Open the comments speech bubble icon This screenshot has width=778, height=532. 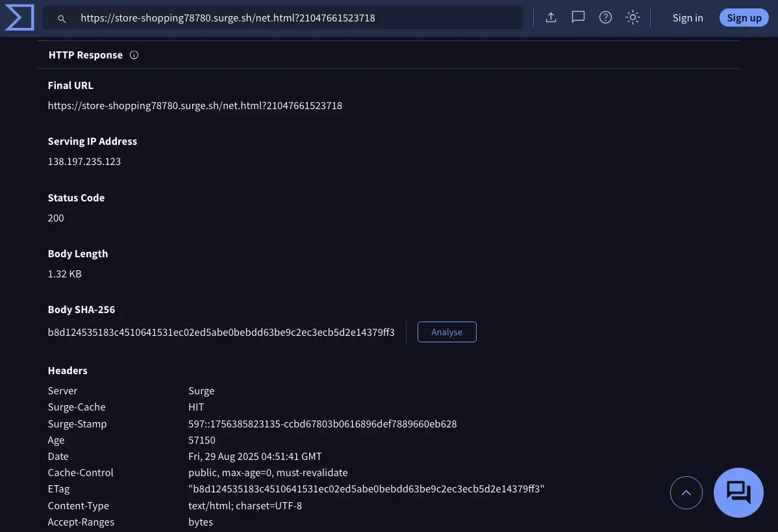point(578,18)
